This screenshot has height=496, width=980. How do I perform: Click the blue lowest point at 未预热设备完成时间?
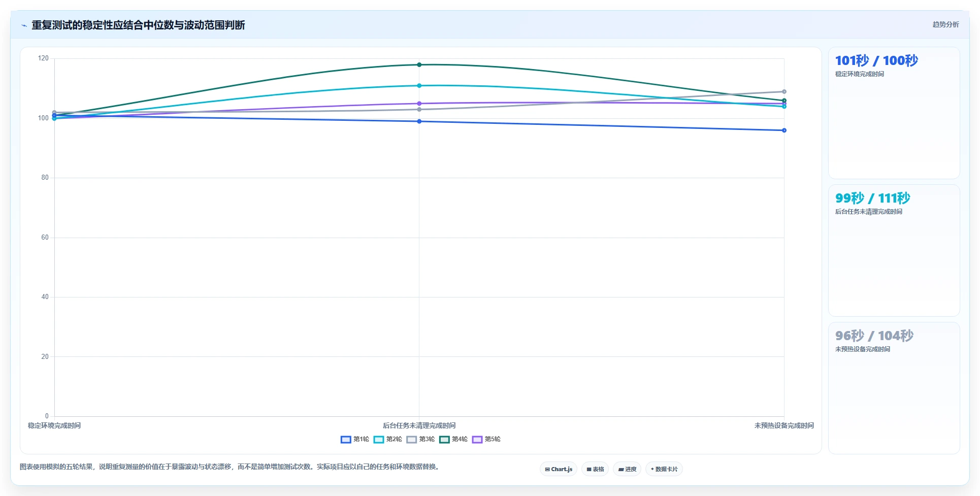click(x=784, y=130)
